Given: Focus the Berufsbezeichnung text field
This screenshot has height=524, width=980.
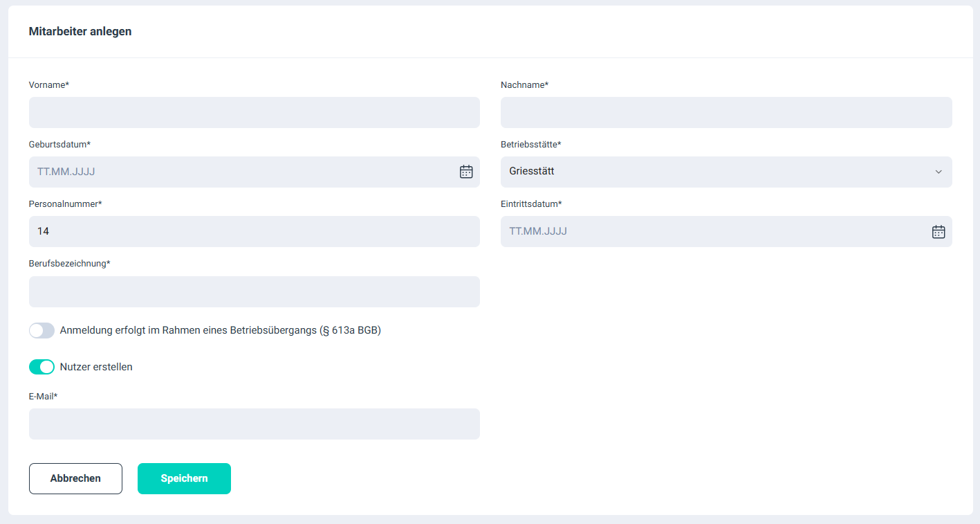Looking at the screenshot, I should click(254, 291).
